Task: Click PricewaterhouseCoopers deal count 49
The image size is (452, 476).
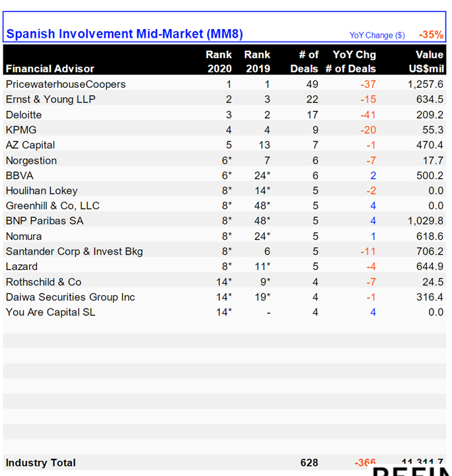Action: point(313,84)
